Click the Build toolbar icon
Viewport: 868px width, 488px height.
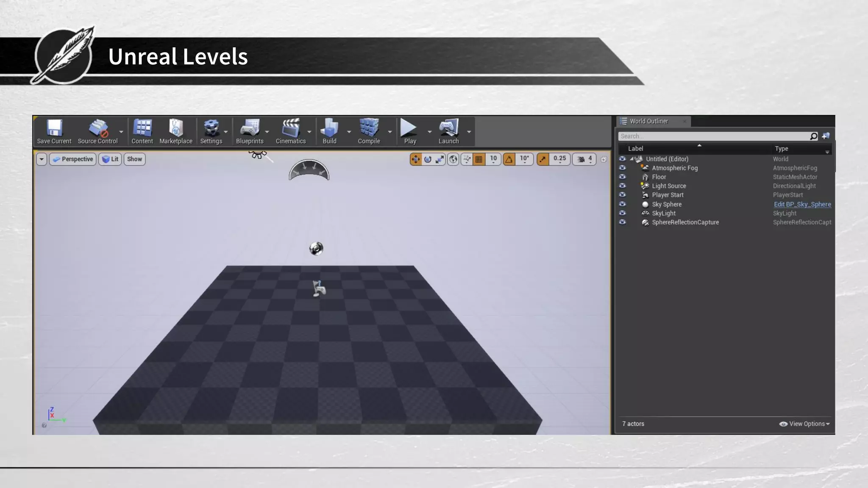click(x=329, y=132)
